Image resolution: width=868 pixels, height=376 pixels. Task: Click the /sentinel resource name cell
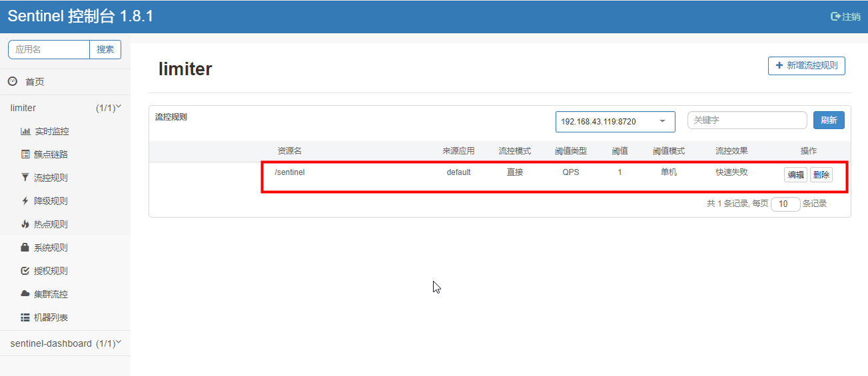pyautogui.click(x=290, y=172)
